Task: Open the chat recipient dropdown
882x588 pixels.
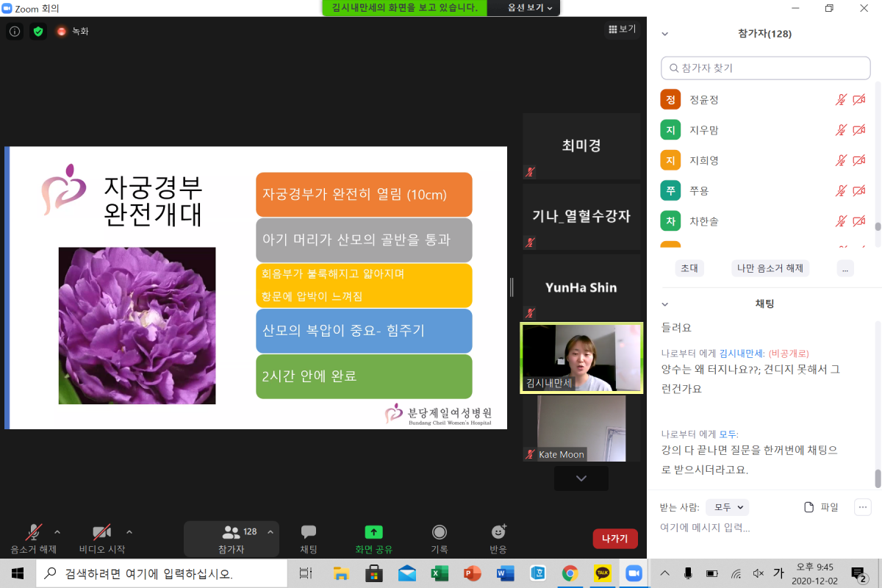Action: click(727, 507)
